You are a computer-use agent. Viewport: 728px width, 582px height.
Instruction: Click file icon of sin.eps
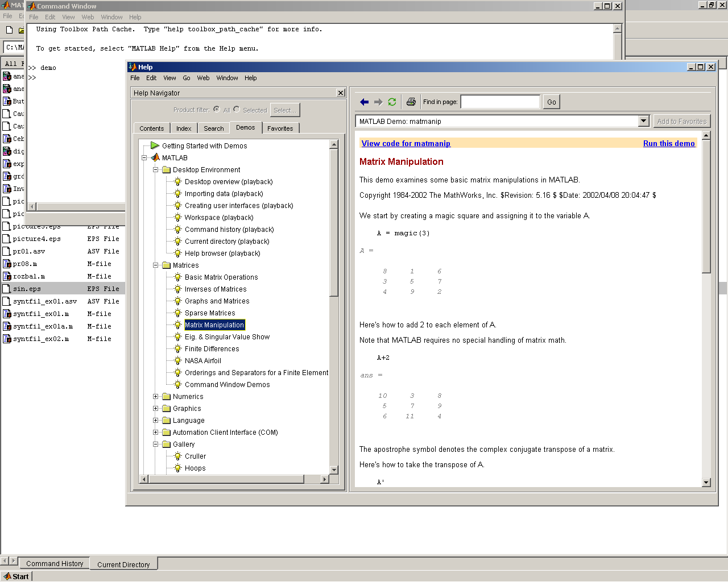pos(7,289)
